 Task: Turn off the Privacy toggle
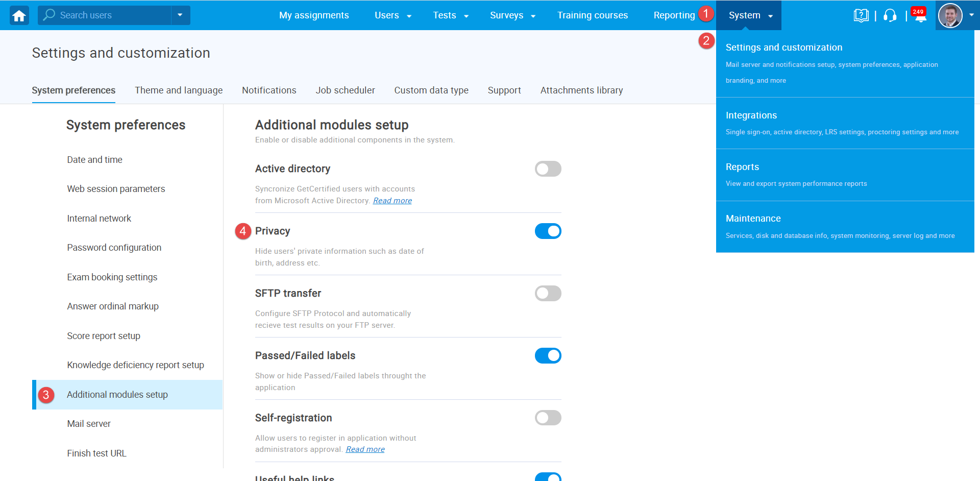pyautogui.click(x=548, y=231)
